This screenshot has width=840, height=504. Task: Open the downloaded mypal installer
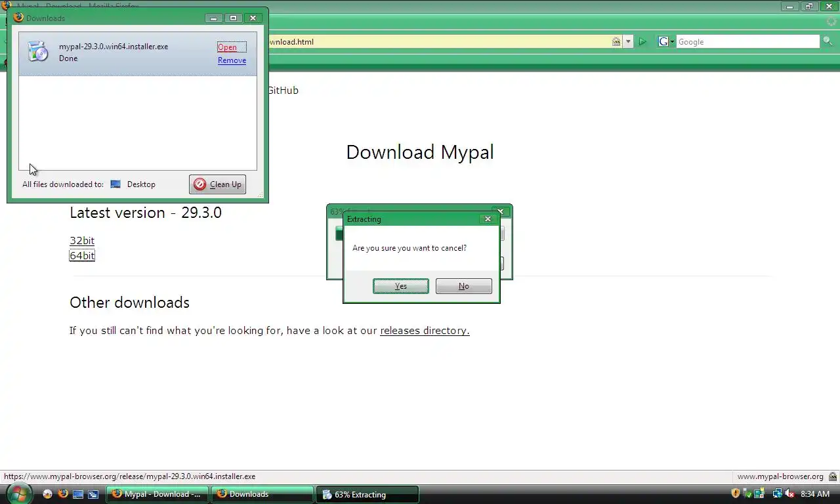pyautogui.click(x=227, y=47)
